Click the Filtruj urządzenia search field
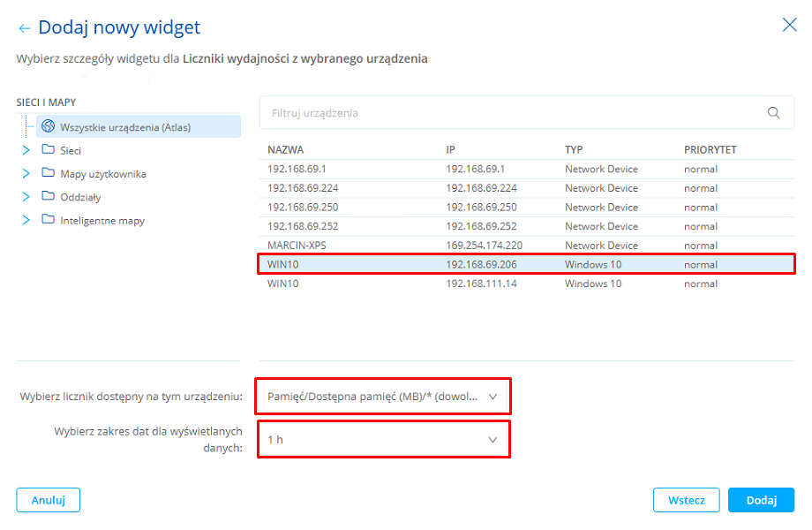Image resolution: width=812 pixels, height=530 pixels. click(512, 113)
